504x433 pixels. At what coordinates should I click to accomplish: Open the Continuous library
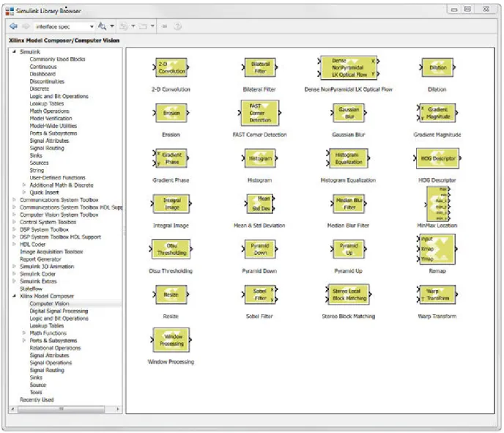(43, 67)
